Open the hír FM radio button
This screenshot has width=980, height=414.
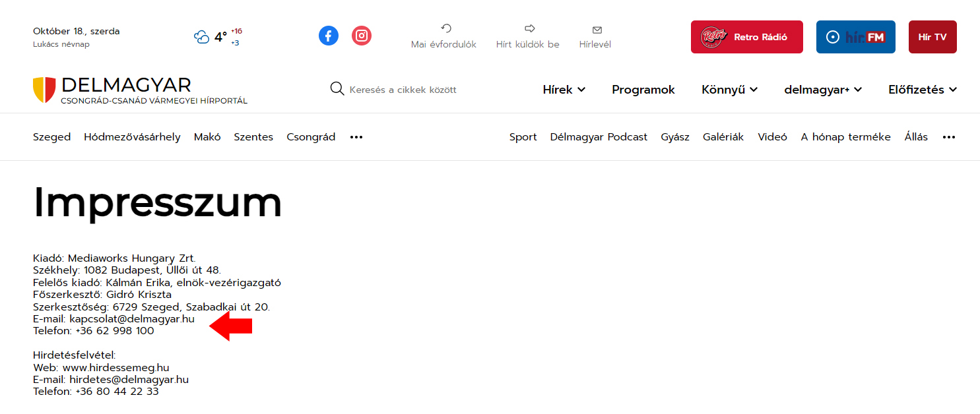[856, 37]
